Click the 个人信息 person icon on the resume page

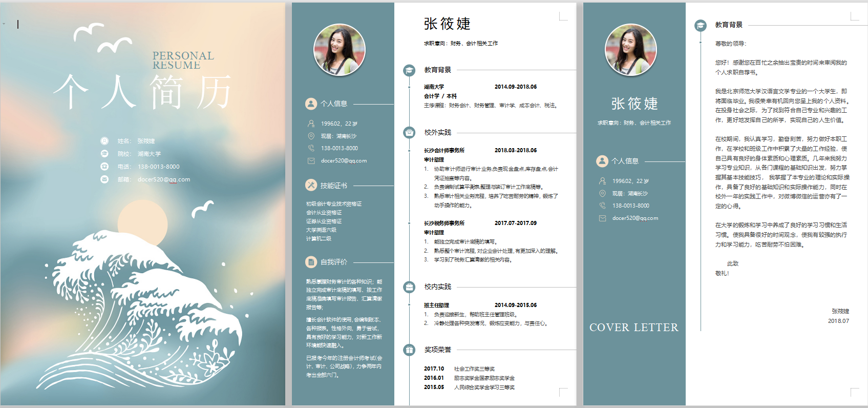coord(311,104)
